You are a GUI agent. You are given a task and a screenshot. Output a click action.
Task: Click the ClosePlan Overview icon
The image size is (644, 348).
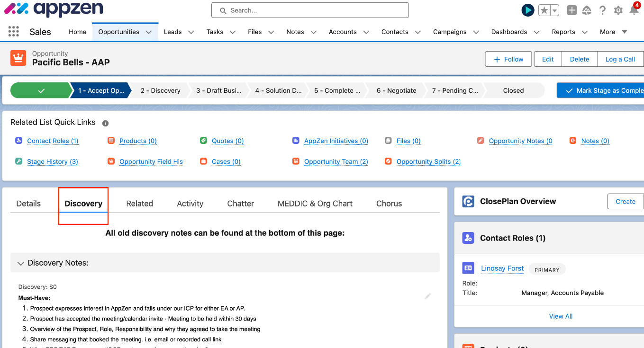pyautogui.click(x=468, y=201)
